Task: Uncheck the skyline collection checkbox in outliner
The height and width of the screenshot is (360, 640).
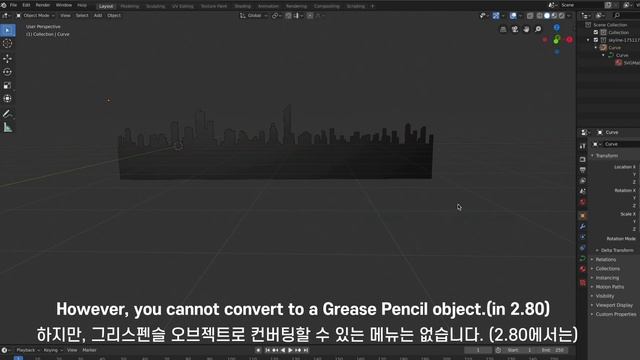Action: [x=596, y=40]
